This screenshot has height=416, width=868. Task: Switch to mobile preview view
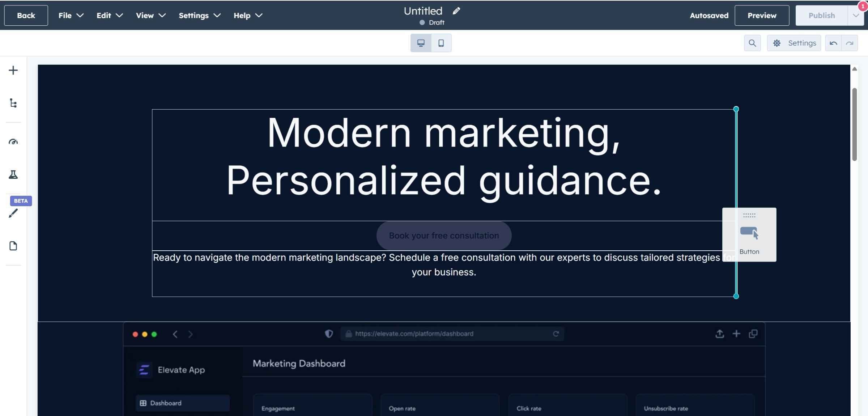tap(441, 43)
